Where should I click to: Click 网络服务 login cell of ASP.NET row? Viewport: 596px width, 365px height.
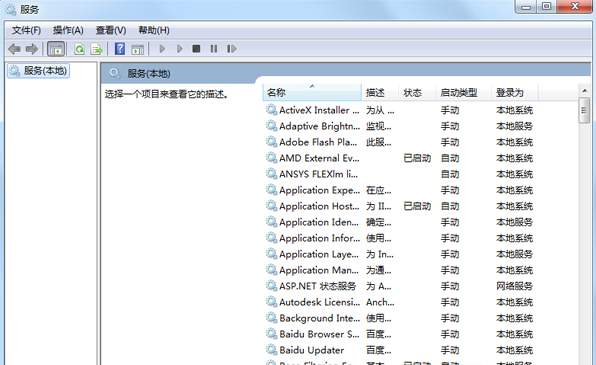(514, 286)
